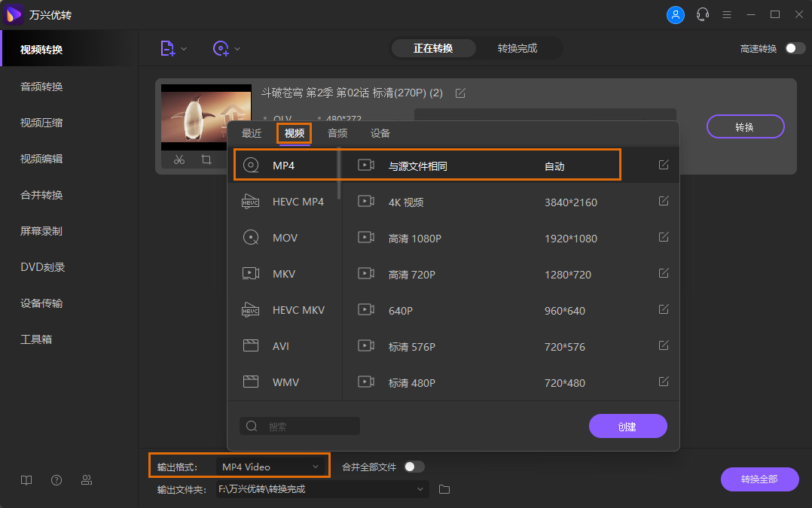Expand the 输出文件夹 path dropdown
The image size is (812, 508).
pos(422,489)
